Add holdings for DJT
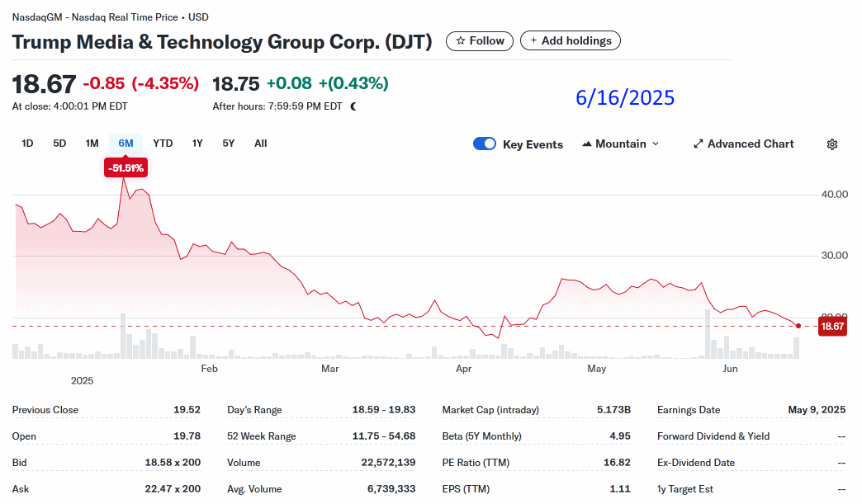862x504 pixels. coord(570,40)
